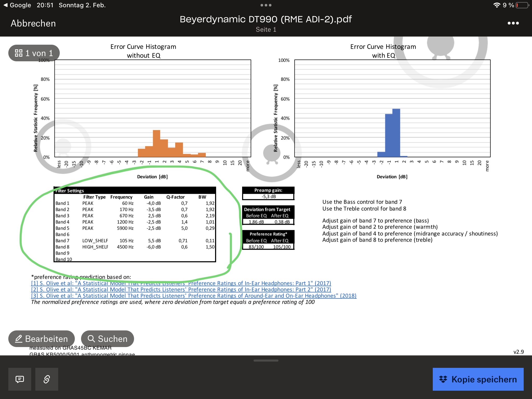Open the In-Ear Headphones Part 1 (2017) link
The width and height of the screenshot is (532, 399).
(181, 283)
